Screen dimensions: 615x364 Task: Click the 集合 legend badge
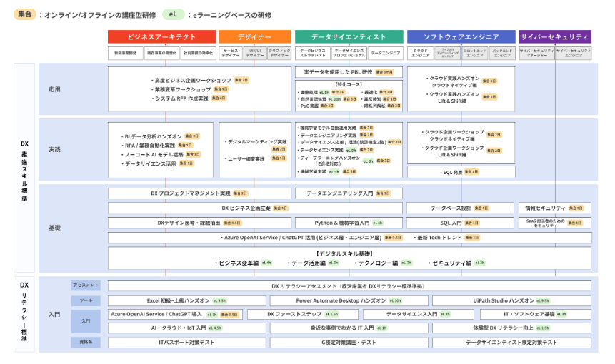click(x=25, y=14)
